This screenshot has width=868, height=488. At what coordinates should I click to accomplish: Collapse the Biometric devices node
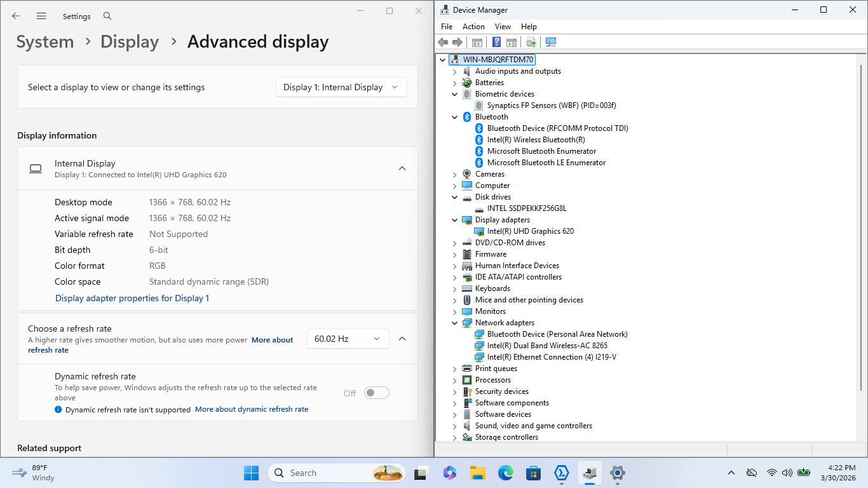pos(454,94)
